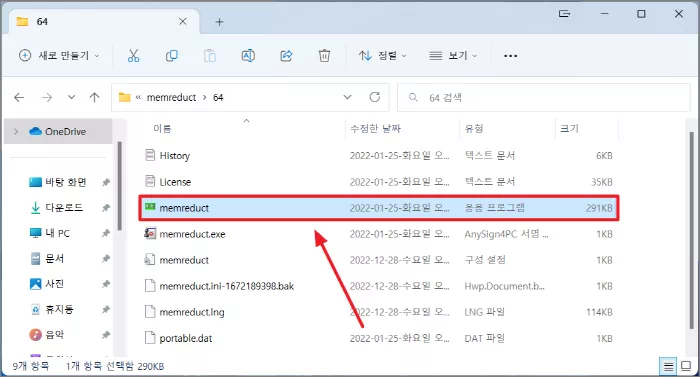Close the 64 tab
This screenshot has height=377, width=700.
(183, 21)
